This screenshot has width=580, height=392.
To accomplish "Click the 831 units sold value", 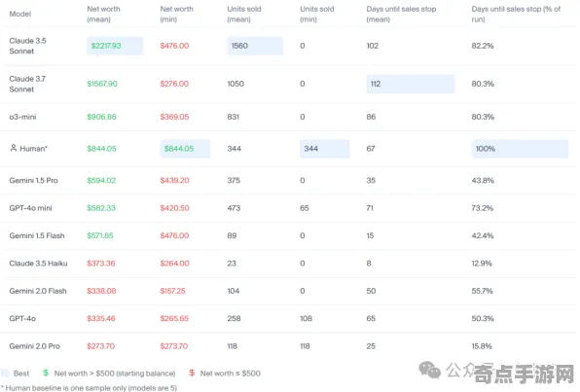I will coord(233,117).
